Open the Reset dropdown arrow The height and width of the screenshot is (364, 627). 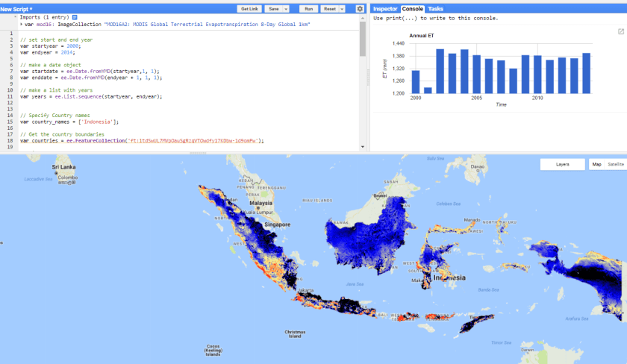(x=342, y=9)
